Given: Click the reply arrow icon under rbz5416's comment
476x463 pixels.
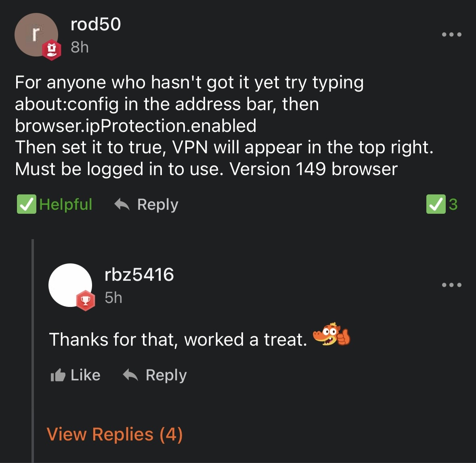Looking at the screenshot, I should click(x=130, y=375).
